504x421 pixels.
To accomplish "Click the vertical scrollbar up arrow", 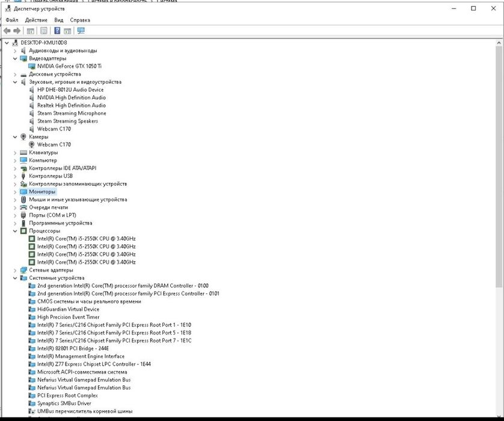I will (x=499, y=43).
